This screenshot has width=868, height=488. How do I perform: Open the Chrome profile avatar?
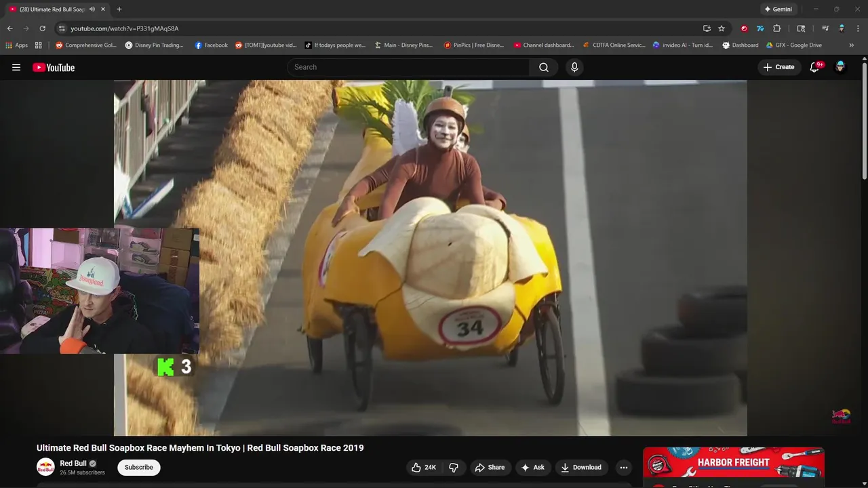[x=842, y=28]
